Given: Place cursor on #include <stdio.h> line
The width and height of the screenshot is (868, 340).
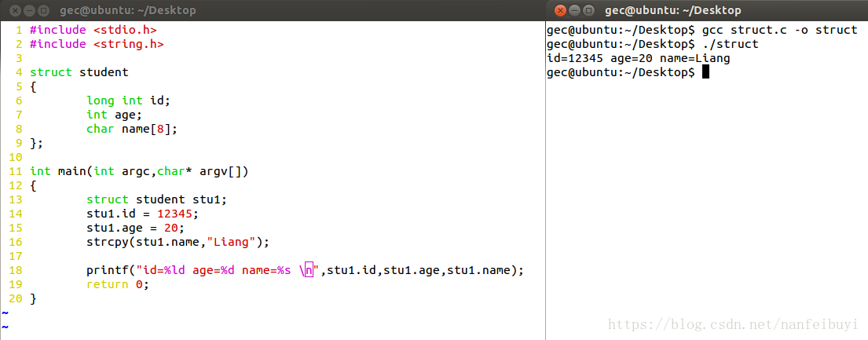Looking at the screenshot, I should point(93,30).
